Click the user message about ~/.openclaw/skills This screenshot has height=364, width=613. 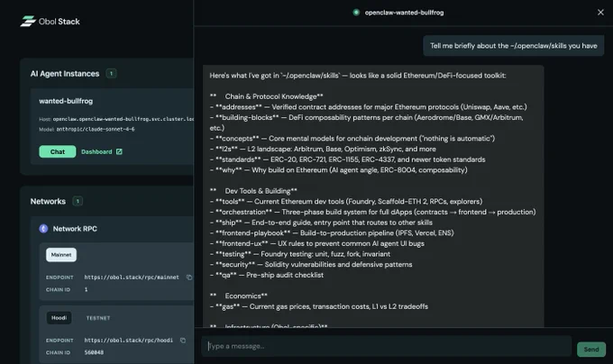tap(513, 46)
